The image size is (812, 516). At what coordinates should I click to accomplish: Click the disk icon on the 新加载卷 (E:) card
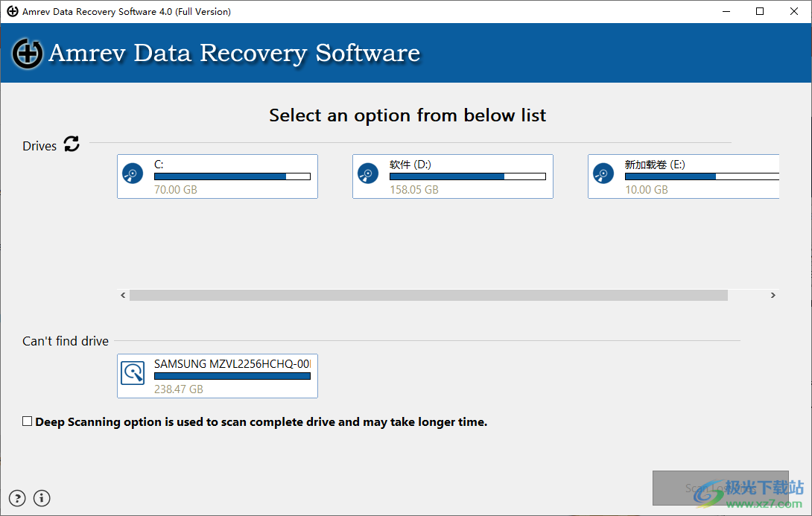603,173
